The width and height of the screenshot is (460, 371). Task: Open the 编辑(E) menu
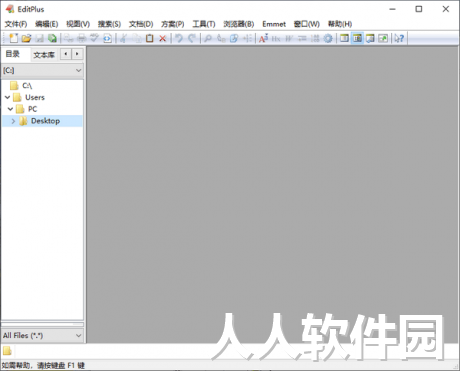(x=47, y=24)
